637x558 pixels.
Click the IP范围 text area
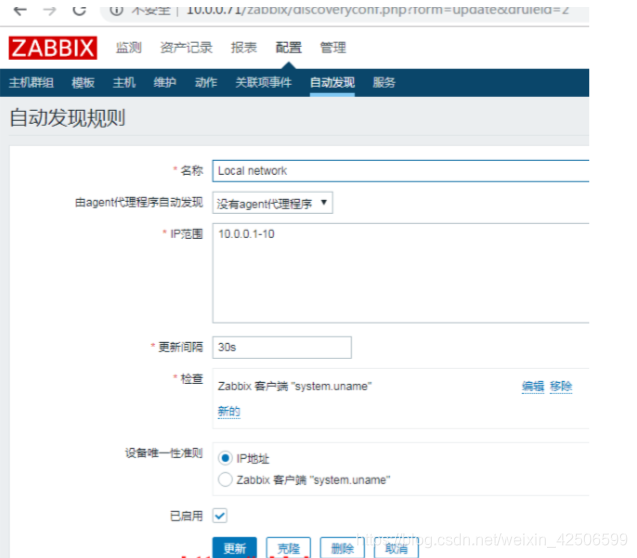tap(401, 273)
